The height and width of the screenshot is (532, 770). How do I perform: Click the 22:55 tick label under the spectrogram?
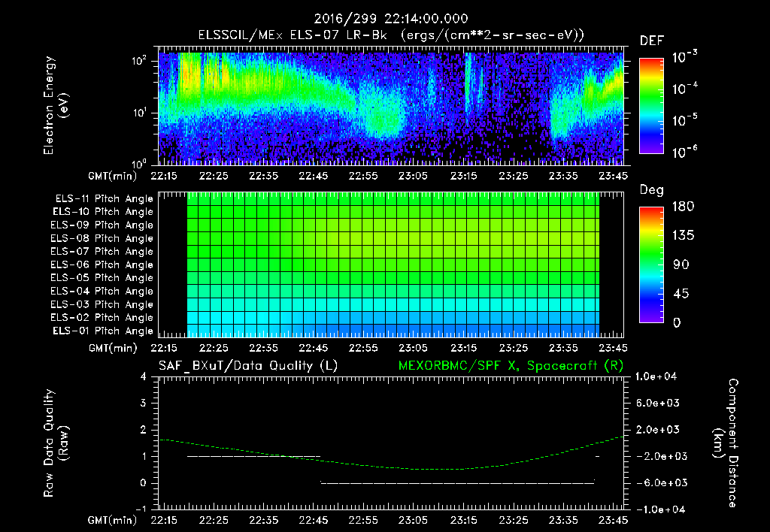tap(363, 176)
